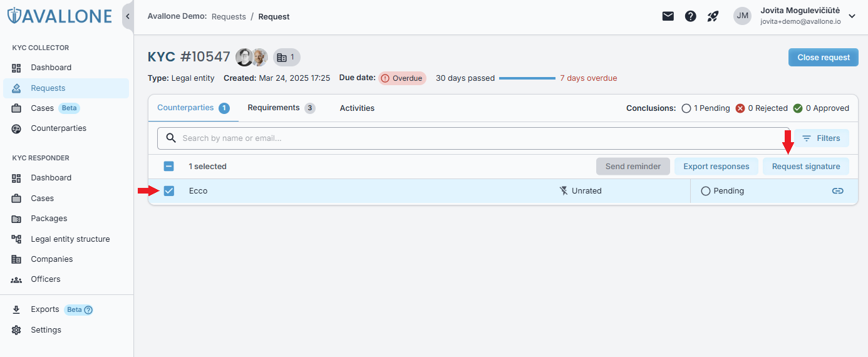Open the mail inbox icon

pyautogui.click(x=668, y=16)
